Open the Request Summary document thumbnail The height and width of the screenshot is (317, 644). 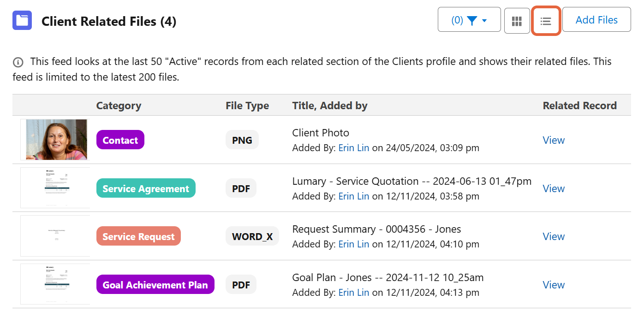pos(56,236)
